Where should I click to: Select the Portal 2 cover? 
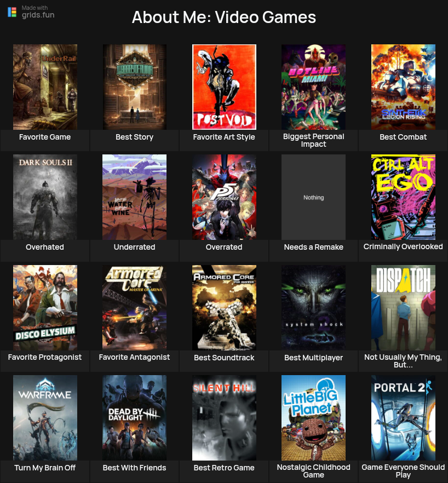(x=403, y=418)
